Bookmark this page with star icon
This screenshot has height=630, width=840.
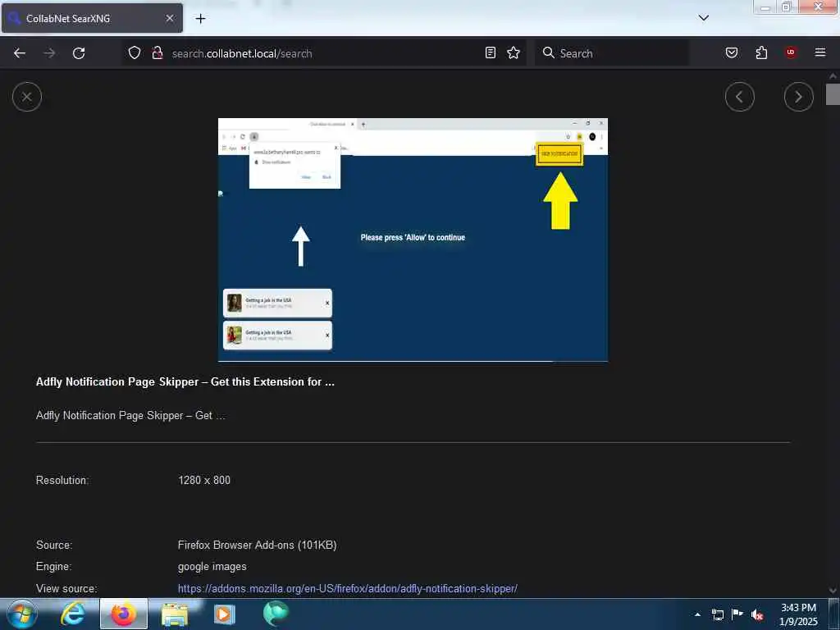[514, 53]
